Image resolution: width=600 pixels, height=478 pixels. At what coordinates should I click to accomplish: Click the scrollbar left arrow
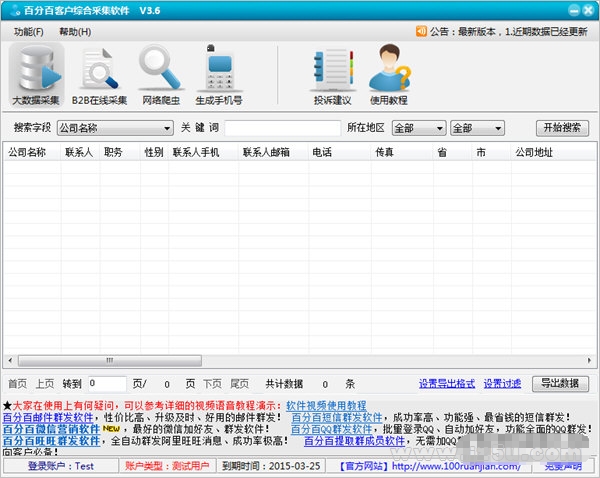[10, 360]
